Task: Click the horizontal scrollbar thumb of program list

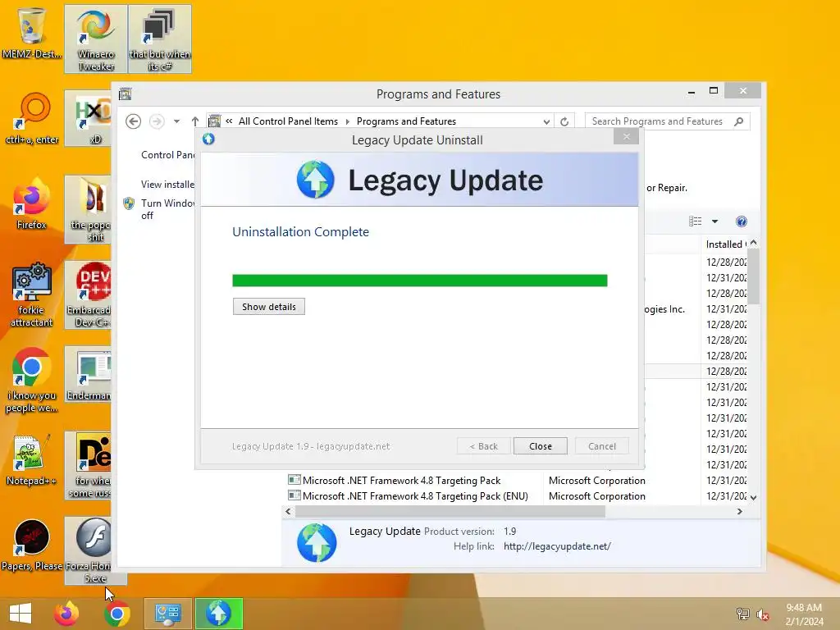Action: click(450, 512)
